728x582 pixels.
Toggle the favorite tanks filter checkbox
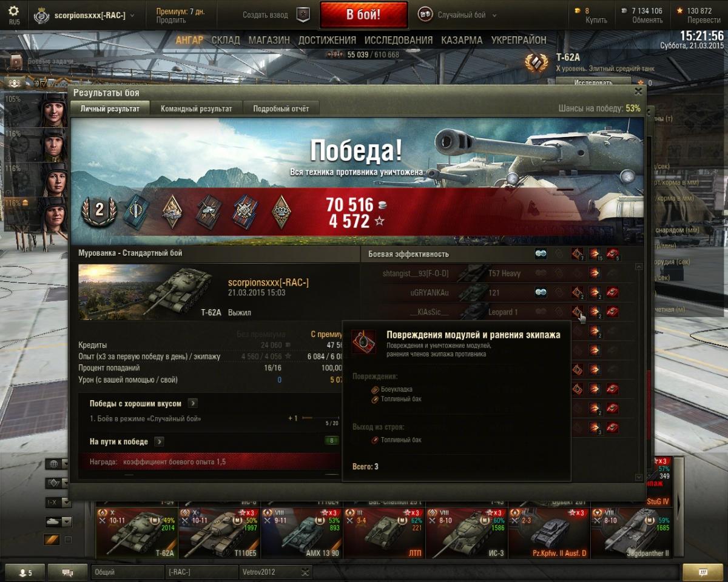click(x=68, y=540)
